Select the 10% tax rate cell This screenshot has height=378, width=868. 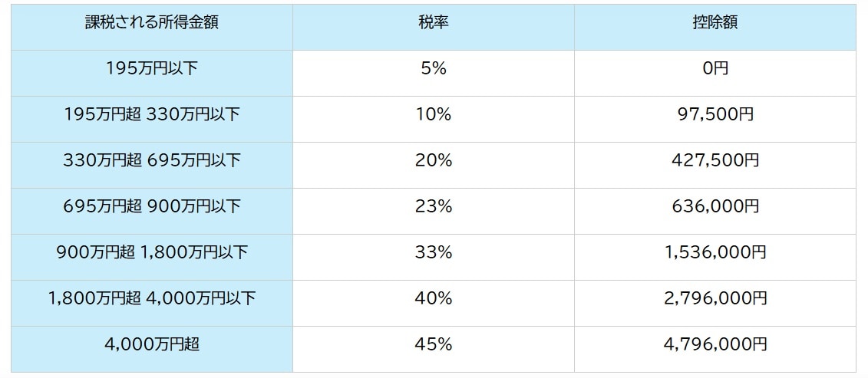coord(434,115)
